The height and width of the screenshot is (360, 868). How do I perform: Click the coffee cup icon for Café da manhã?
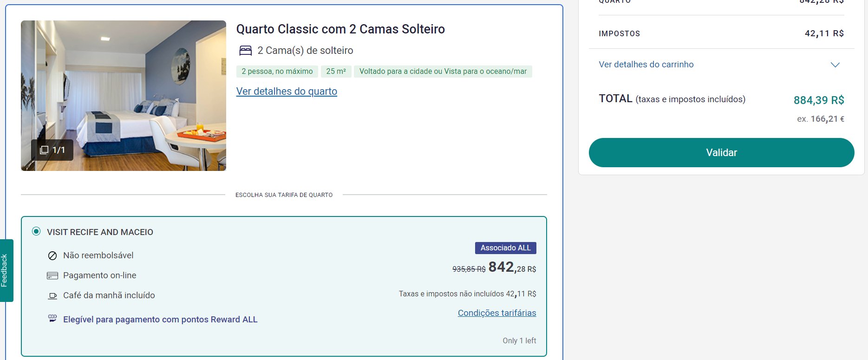click(x=52, y=295)
